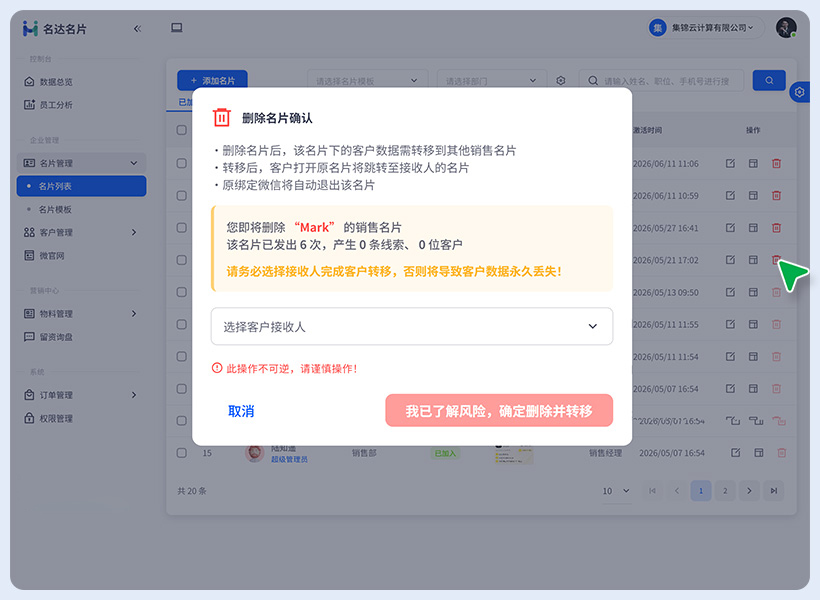
Task: Open the card thumbnail in row 15
Action: point(514,454)
